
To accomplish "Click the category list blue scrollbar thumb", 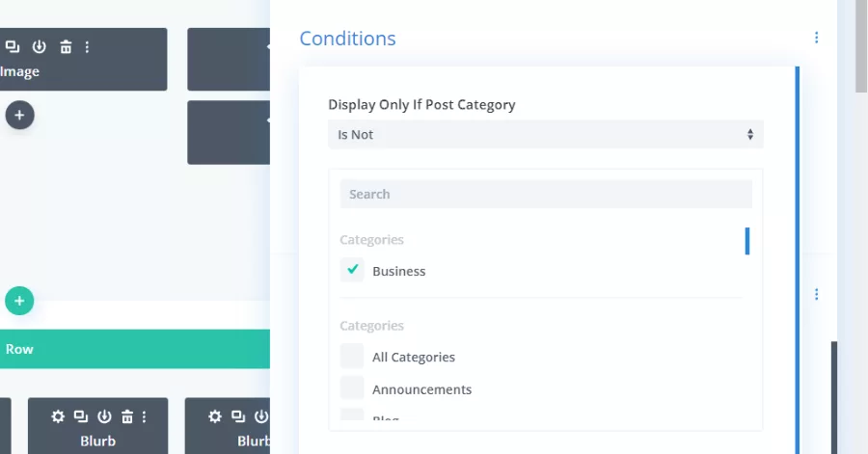I will [x=747, y=241].
